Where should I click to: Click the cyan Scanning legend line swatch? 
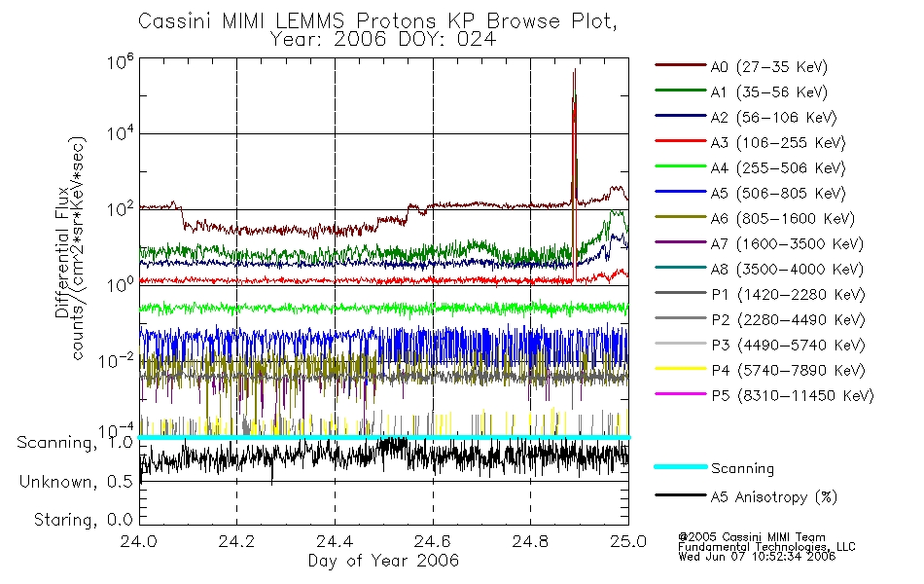coord(681,466)
